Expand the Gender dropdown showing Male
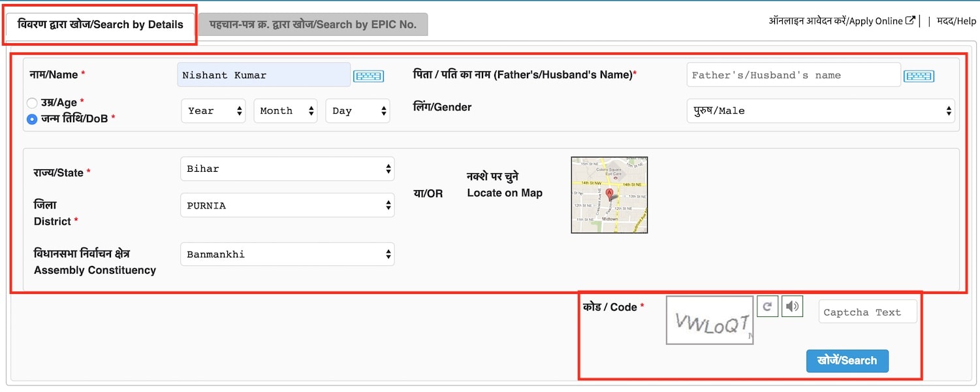The height and width of the screenshot is (392, 980). (820, 111)
